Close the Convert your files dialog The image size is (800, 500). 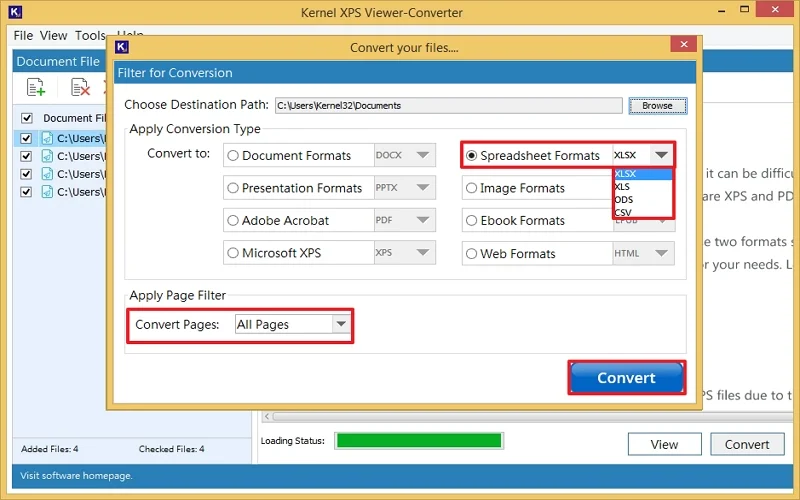point(684,44)
